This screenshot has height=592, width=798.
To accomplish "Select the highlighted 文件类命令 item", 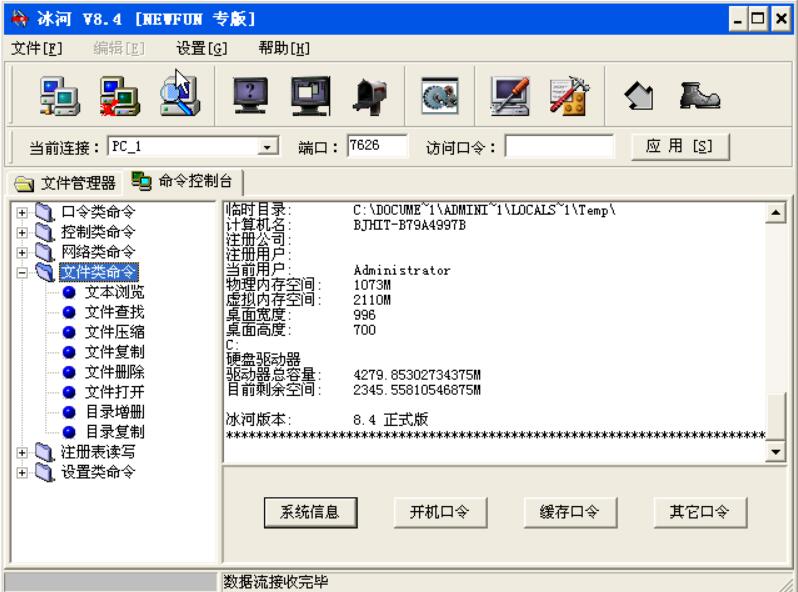I will [99, 272].
